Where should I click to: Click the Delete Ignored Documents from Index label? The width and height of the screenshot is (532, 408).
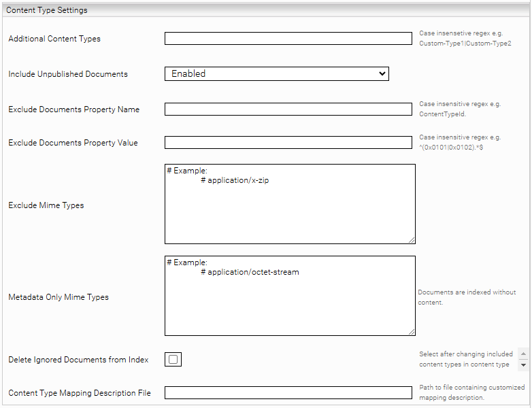tap(78, 360)
